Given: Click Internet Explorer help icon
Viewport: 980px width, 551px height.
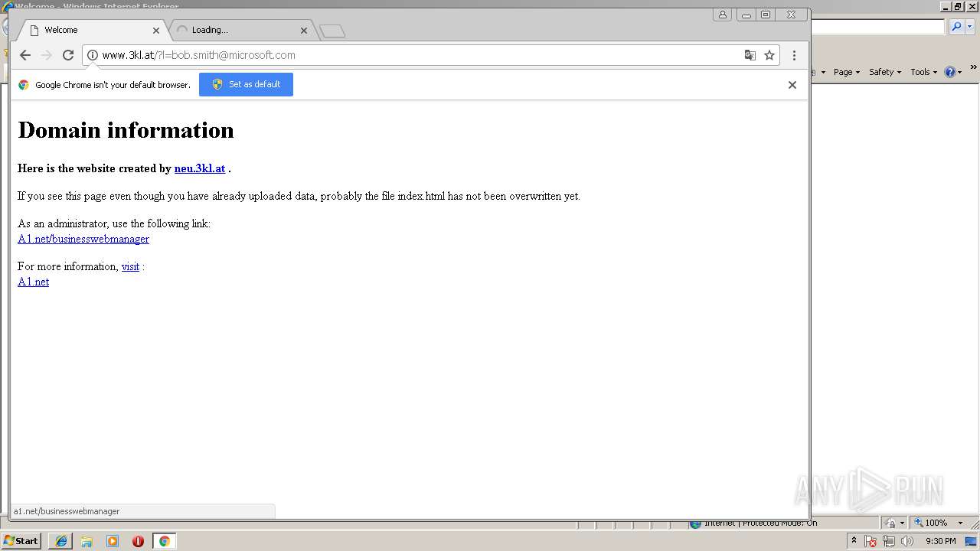Looking at the screenshot, I should click(x=950, y=72).
